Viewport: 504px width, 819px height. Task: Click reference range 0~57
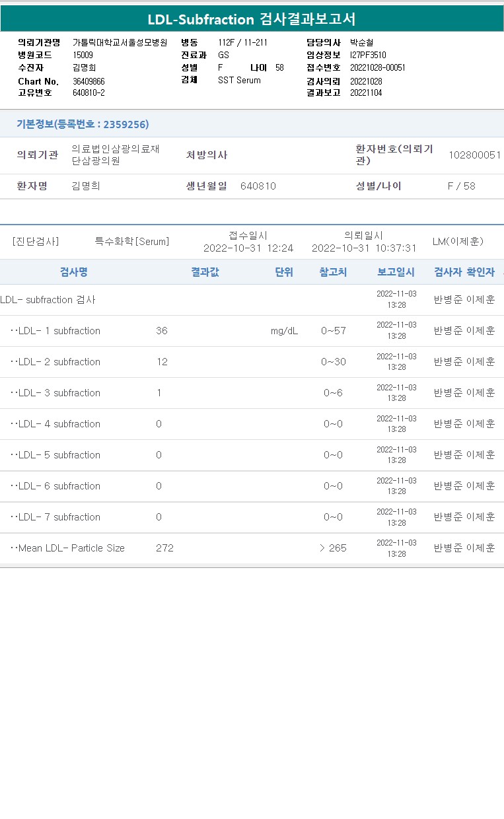pyautogui.click(x=334, y=331)
